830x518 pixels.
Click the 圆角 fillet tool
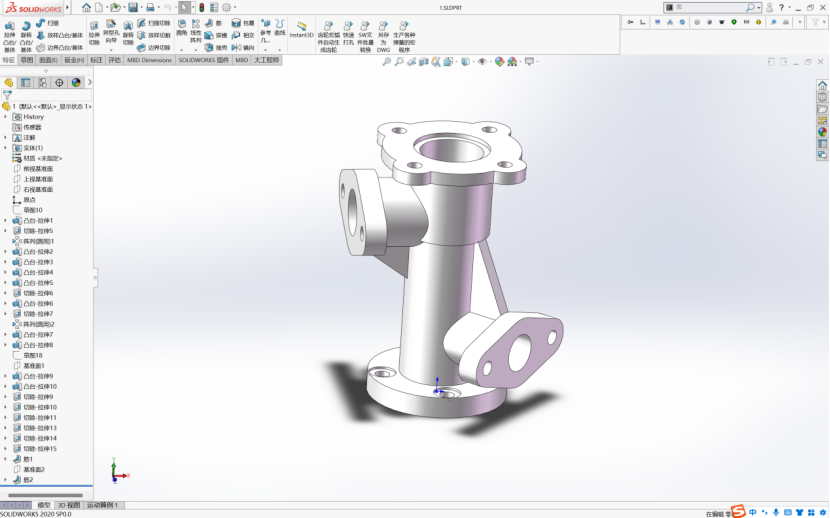[x=181, y=28]
